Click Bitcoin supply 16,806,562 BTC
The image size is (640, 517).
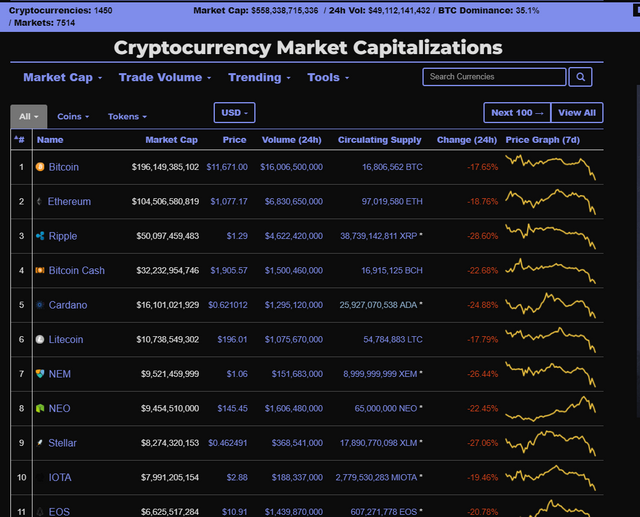[392, 167]
